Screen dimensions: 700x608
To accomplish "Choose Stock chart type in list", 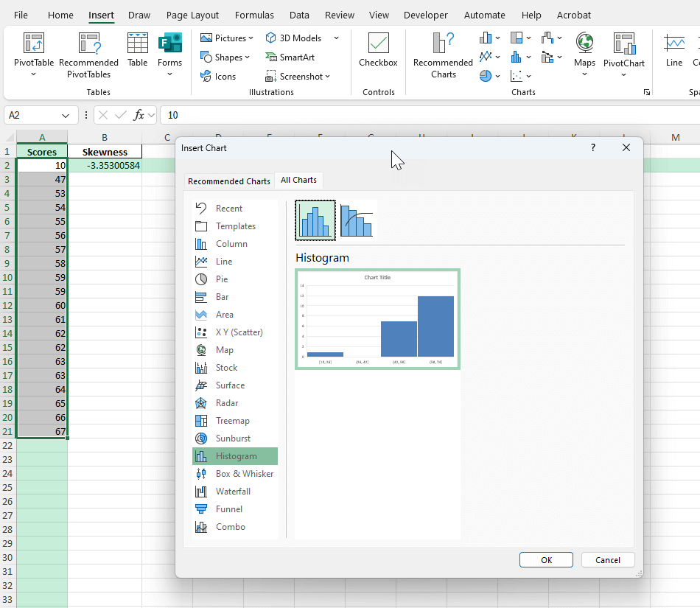I will pos(235,368).
